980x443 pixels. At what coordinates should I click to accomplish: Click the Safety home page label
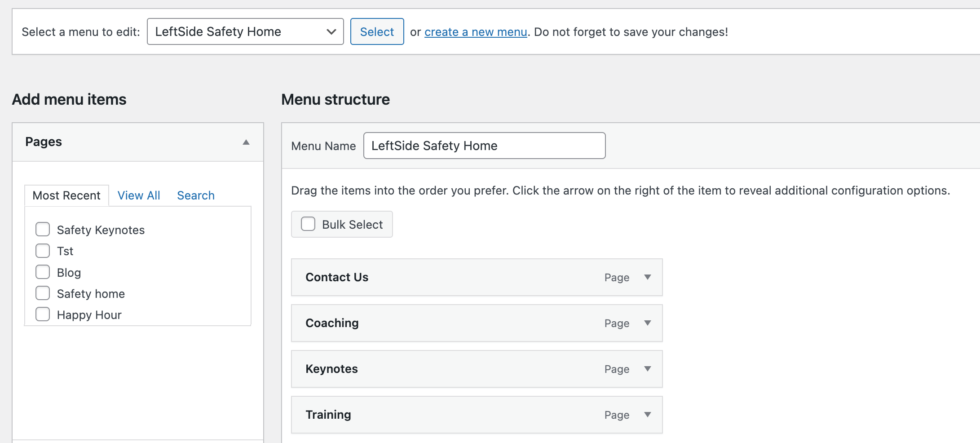pyautogui.click(x=91, y=294)
